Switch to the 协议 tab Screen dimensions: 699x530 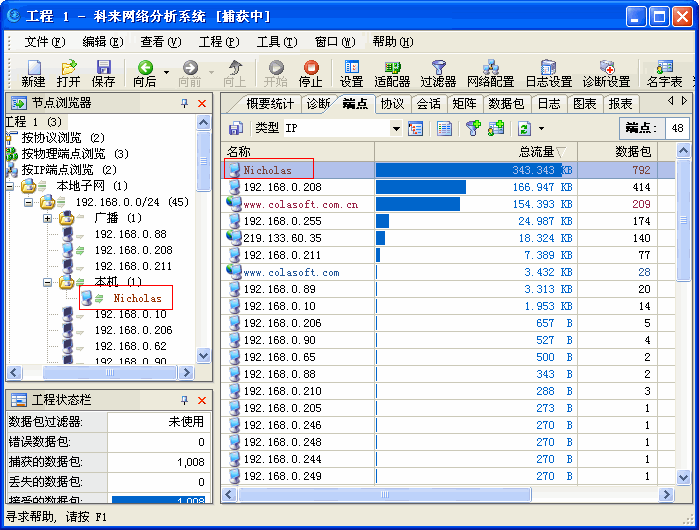point(392,104)
